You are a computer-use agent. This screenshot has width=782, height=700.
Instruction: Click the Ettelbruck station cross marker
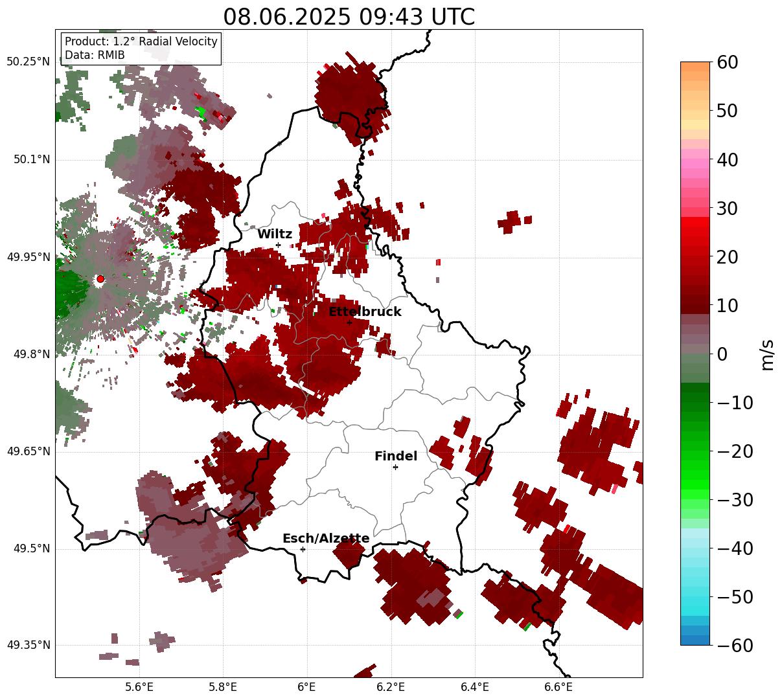click(349, 322)
